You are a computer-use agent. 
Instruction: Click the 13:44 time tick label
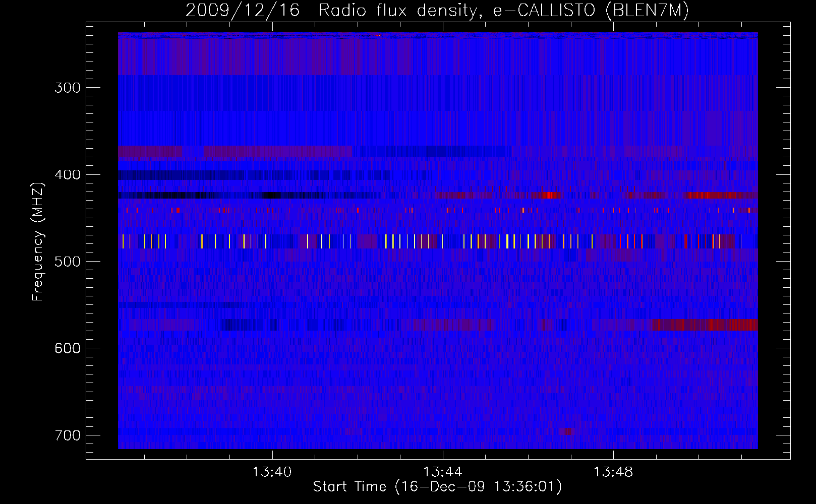tap(443, 472)
